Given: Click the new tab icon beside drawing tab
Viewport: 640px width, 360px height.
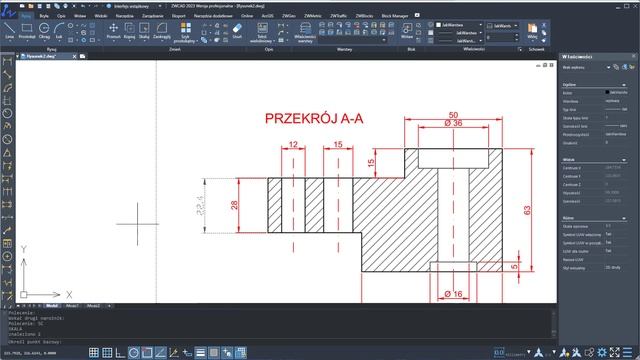Looking at the screenshot, I should 82,56.
